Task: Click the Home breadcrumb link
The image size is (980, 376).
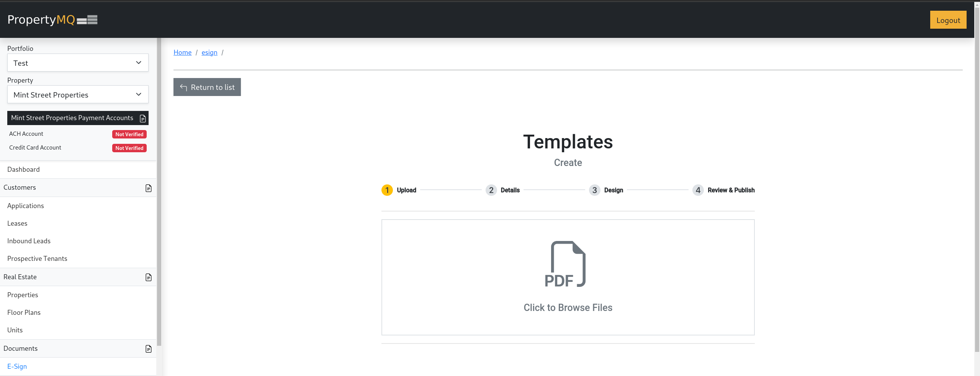Action: click(182, 52)
